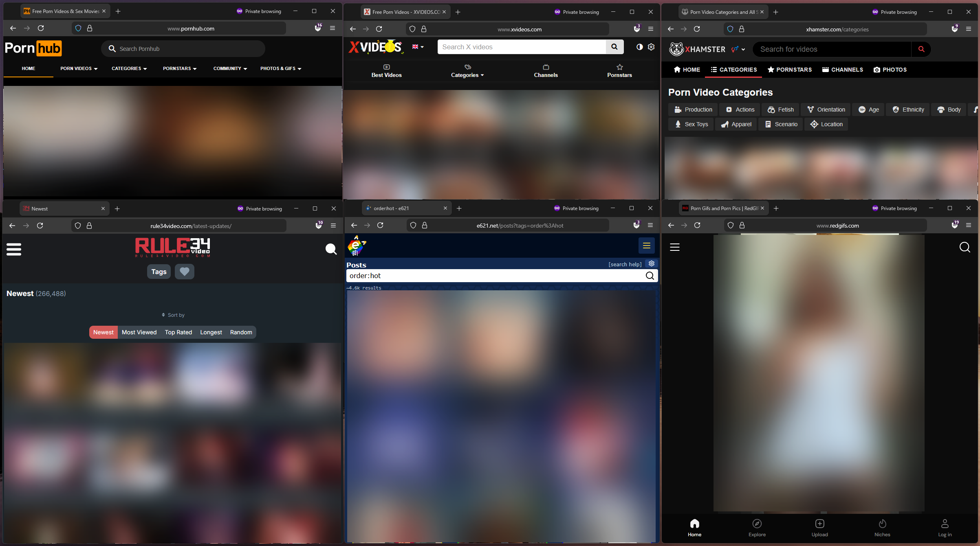Click the Rule34video search magnifier icon
Viewport: 980px width, 546px height.
point(331,249)
